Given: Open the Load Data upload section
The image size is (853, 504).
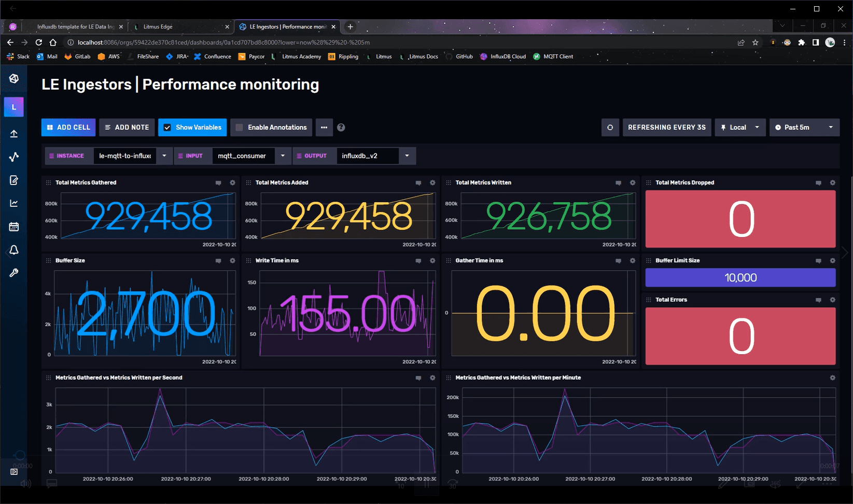Looking at the screenshot, I should 13,133.
